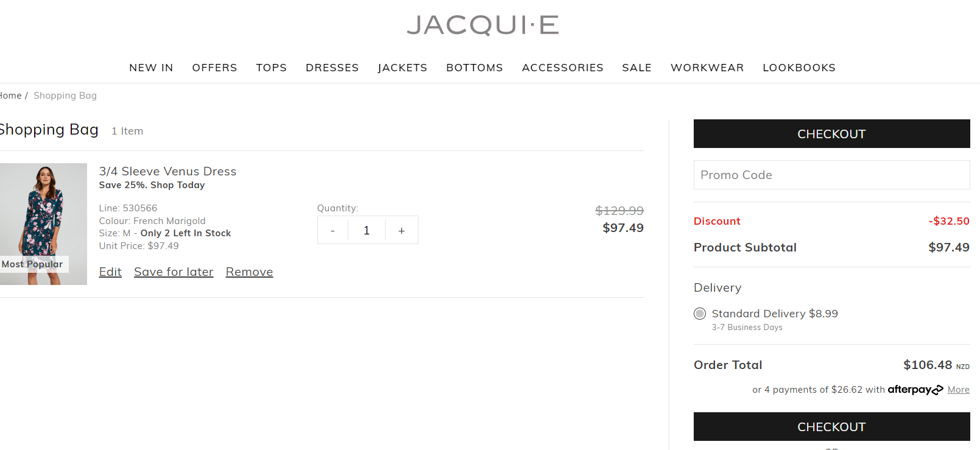Remove the dress from the bag

coord(249,272)
